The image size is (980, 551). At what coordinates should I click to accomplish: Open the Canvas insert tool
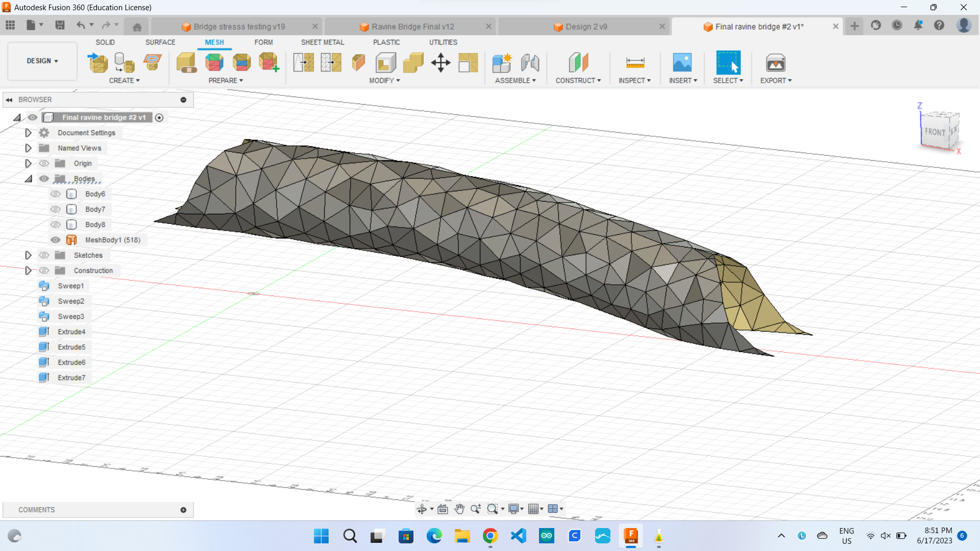(682, 62)
